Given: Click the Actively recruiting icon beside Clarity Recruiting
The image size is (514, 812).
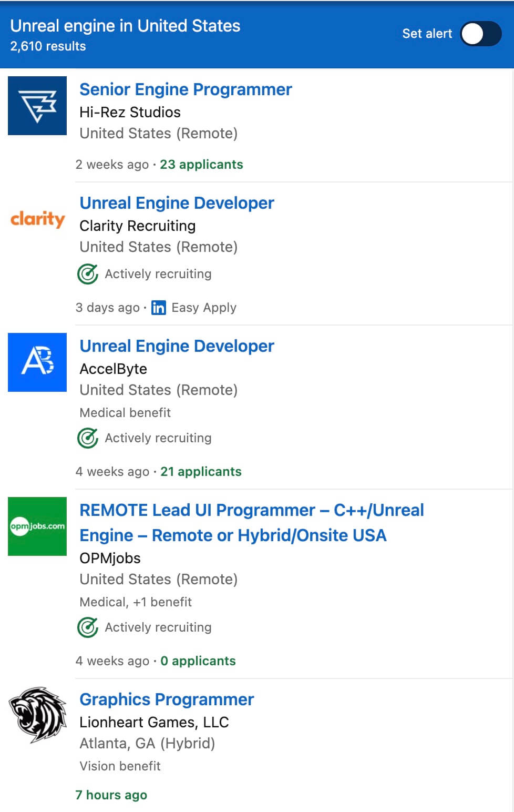Looking at the screenshot, I should [88, 273].
